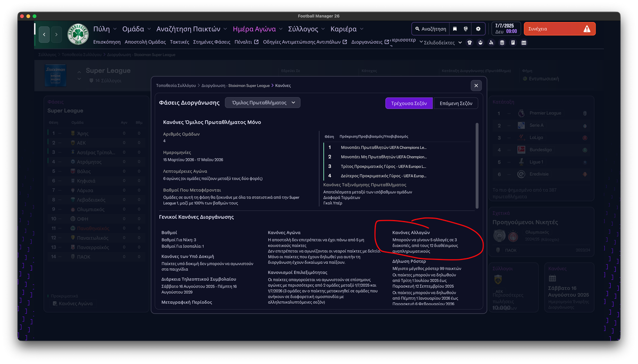Screen dimensions: 638x364
Task: Go back with the left arrow button
Action: pos(44,34)
